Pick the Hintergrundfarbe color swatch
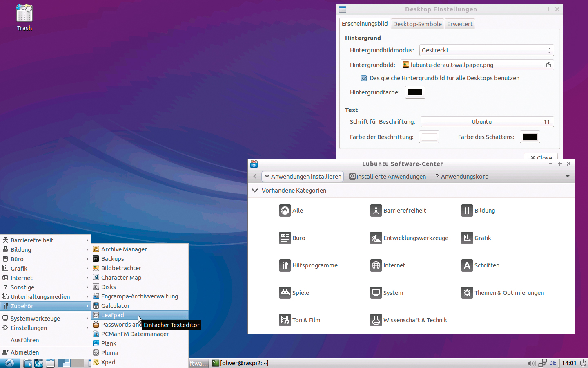 (415, 92)
